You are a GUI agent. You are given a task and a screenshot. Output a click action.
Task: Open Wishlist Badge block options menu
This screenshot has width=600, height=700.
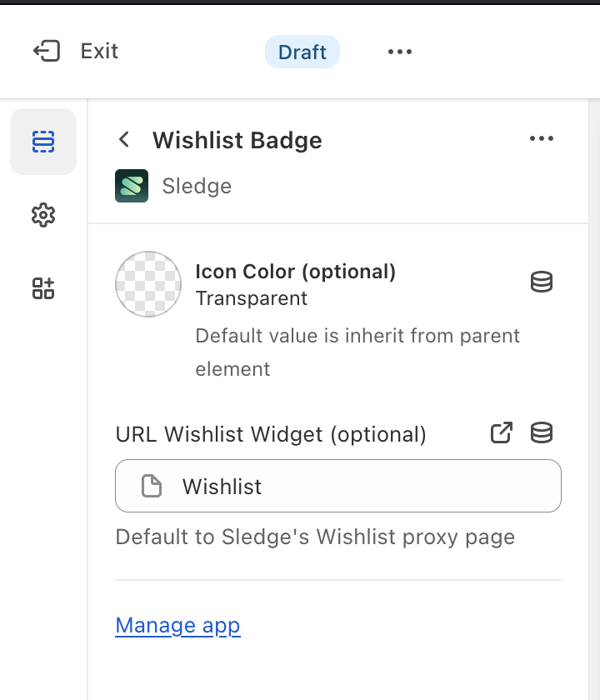click(x=542, y=139)
